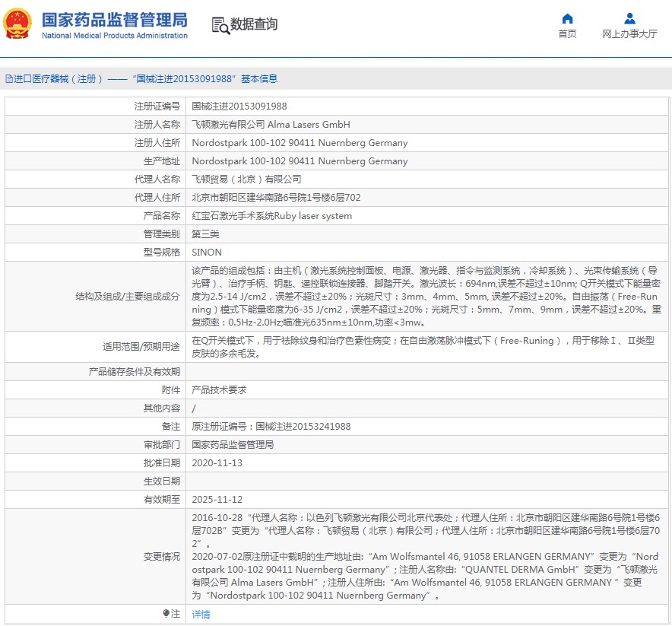The width and height of the screenshot is (672, 626).
Task: Click the 生效日期 label
Action: (162, 481)
